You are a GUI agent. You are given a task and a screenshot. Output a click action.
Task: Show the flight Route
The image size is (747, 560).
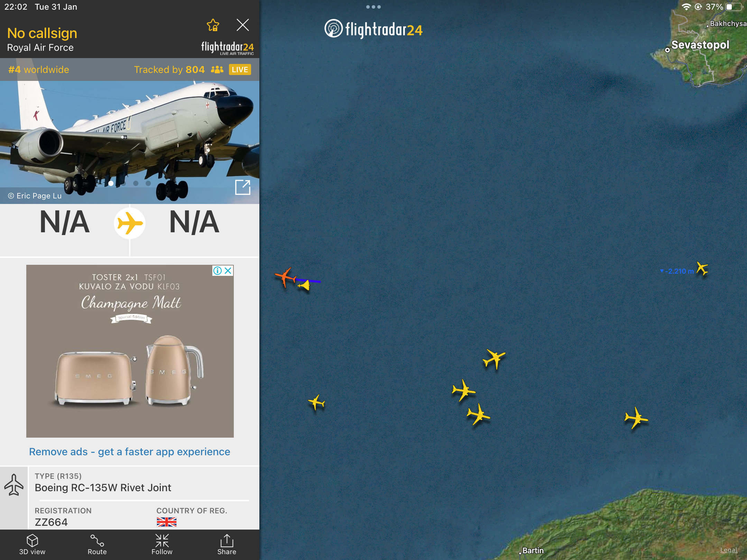click(97, 544)
